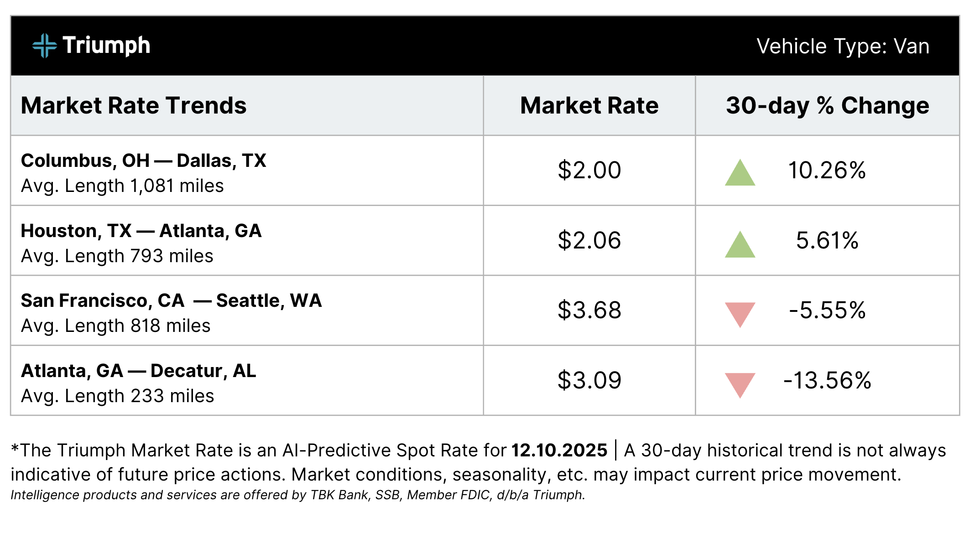Select the Columbus, OH — Dallas, TX lane
The width and height of the screenshot is (980, 538).
pos(143,161)
